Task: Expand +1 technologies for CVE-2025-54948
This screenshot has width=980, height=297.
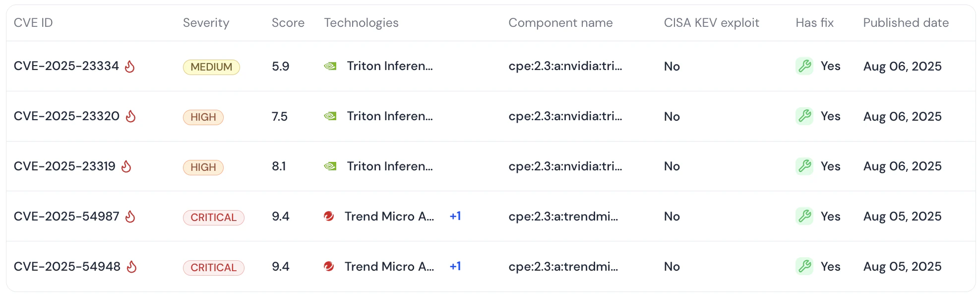Action: click(455, 266)
